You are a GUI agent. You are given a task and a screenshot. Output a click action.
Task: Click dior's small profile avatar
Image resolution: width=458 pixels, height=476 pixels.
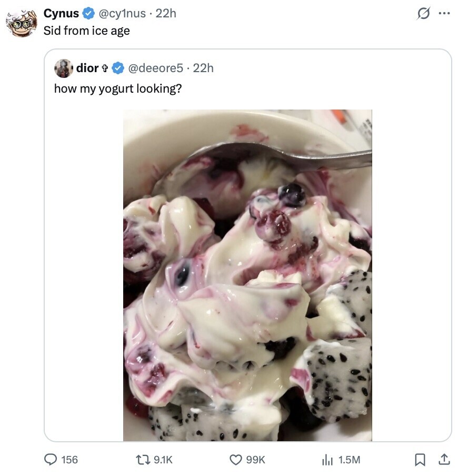click(x=64, y=68)
